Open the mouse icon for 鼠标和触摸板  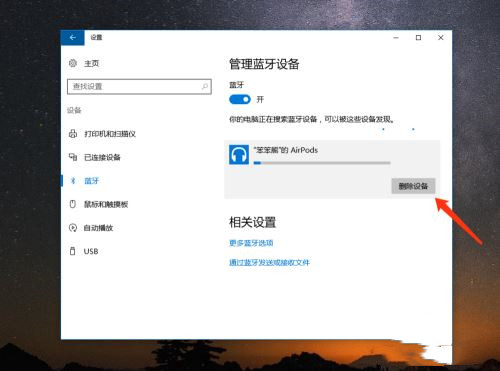tap(73, 204)
